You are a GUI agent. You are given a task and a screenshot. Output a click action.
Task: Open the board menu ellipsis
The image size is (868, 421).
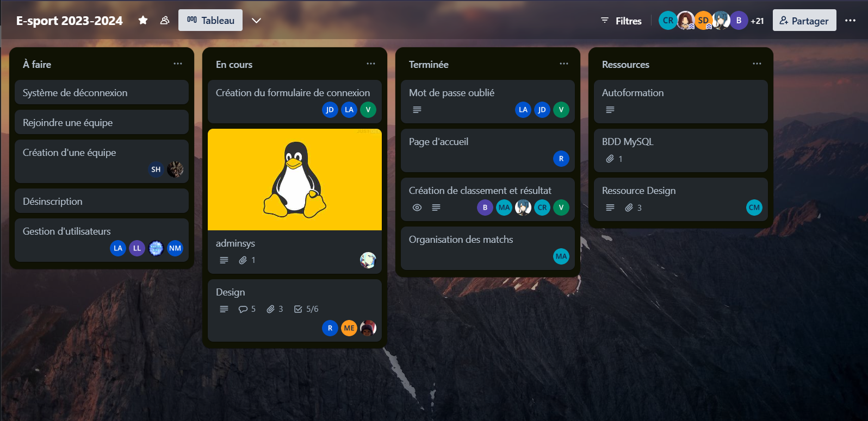click(850, 21)
